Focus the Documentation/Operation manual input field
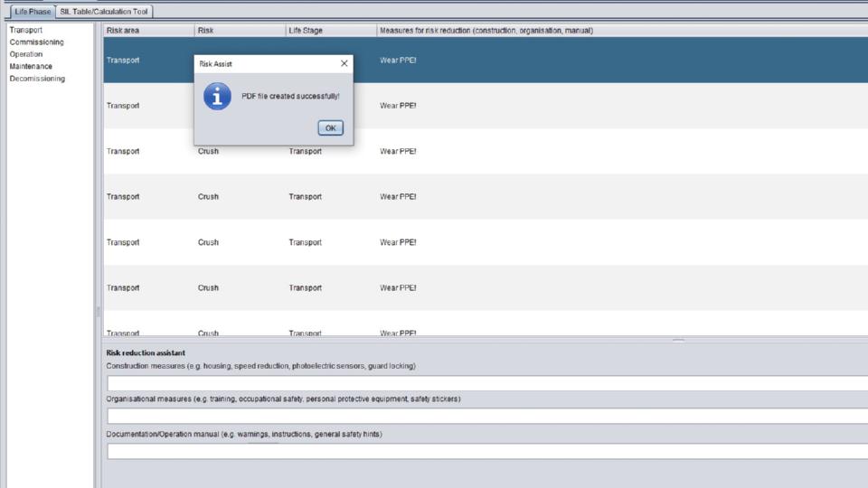The width and height of the screenshot is (868, 488). [486, 451]
